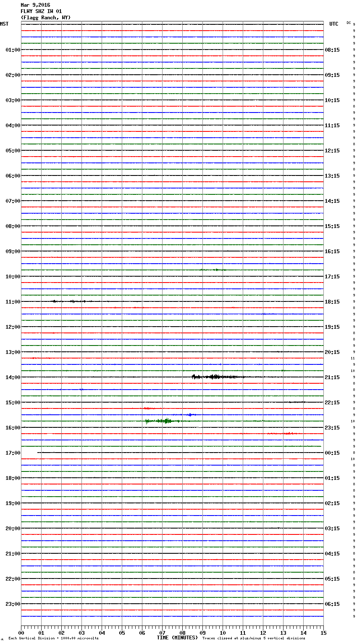Click the MST time zone header
Viewport: 357px width, 644px height.
tap(4, 24)
